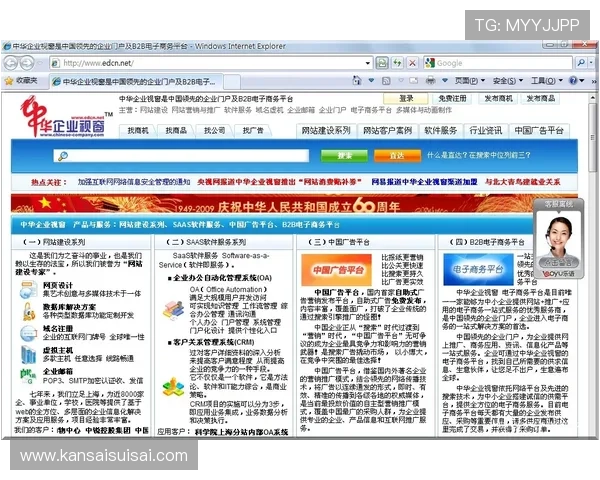Click the 免费注册 register button
The height and width of the screenshot is (480, 600).
click(x=452, y=98)
